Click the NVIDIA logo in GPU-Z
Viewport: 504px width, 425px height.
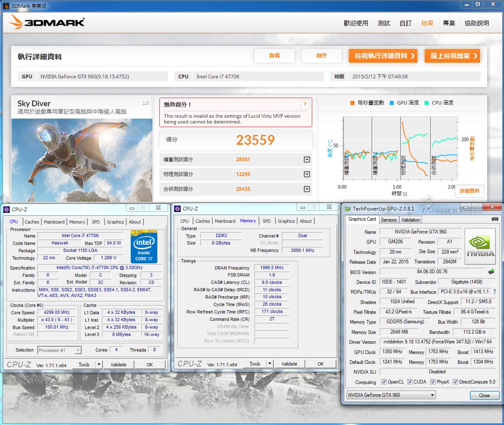click(x=481, y=247)
